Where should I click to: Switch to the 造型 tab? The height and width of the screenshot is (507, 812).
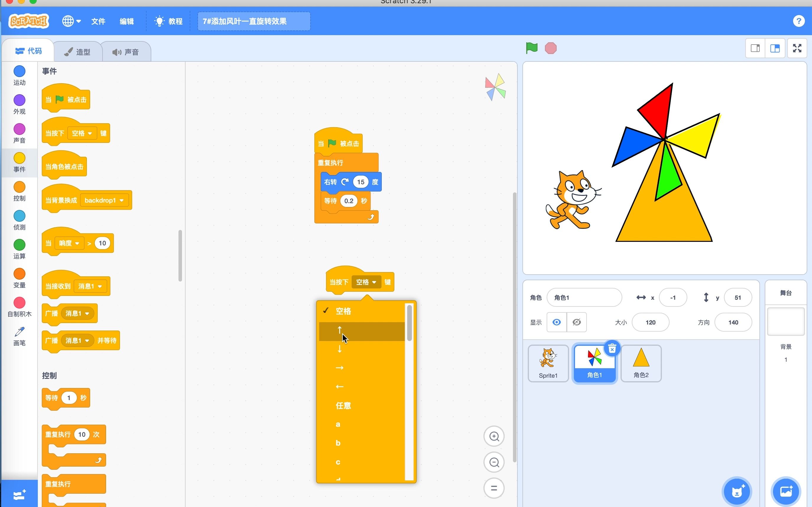click(x=78, y=52)
